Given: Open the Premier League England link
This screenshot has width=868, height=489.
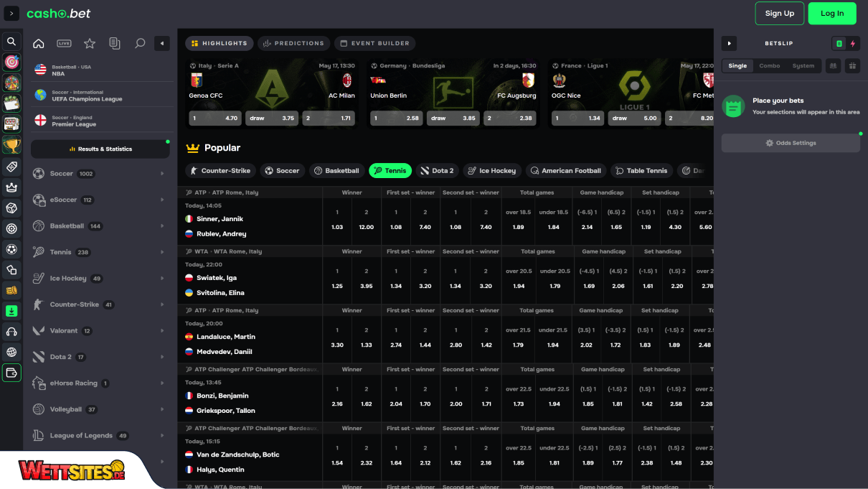Looking at the screenshot, I should (101, 121).
